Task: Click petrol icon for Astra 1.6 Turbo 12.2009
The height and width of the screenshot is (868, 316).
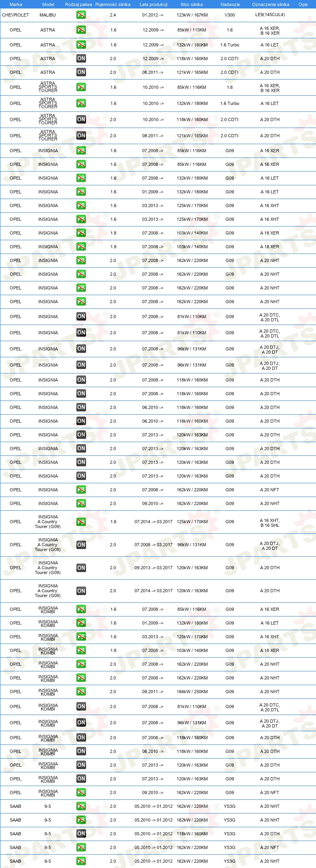Action: [81, 45]
